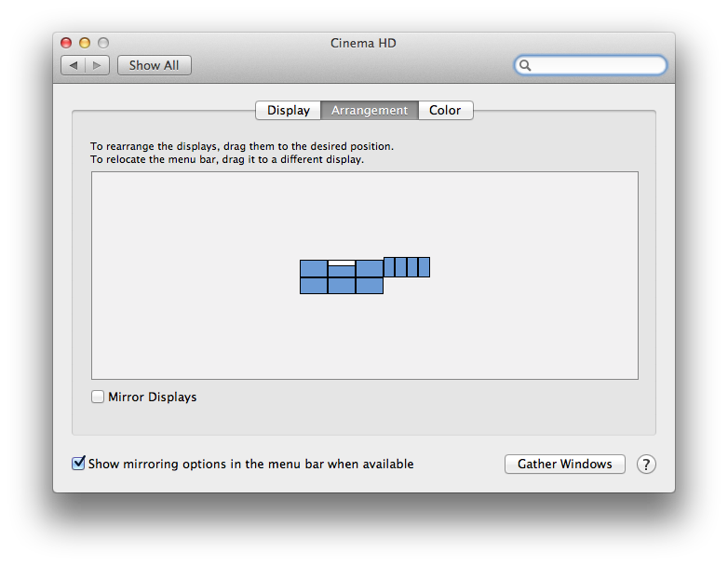Select the top-right display in the six-display grid

[370, 269]
